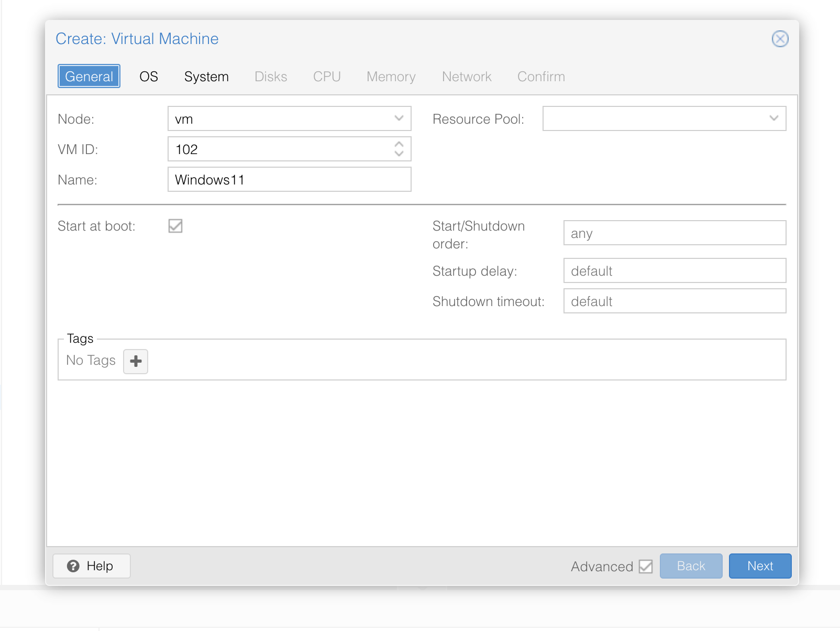Switch to the Memory tab
The width and height of the screenshot is (840, 631).
click(391, 77)
